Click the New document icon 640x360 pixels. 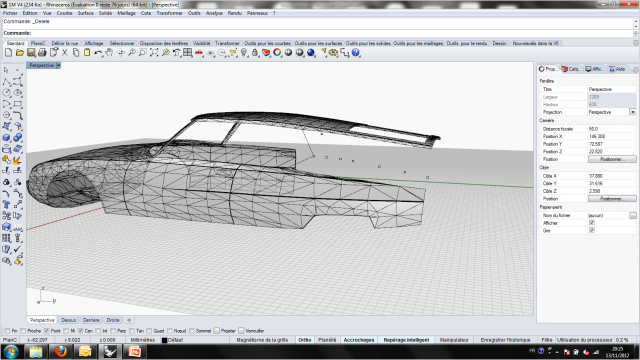tap(9, 53)
